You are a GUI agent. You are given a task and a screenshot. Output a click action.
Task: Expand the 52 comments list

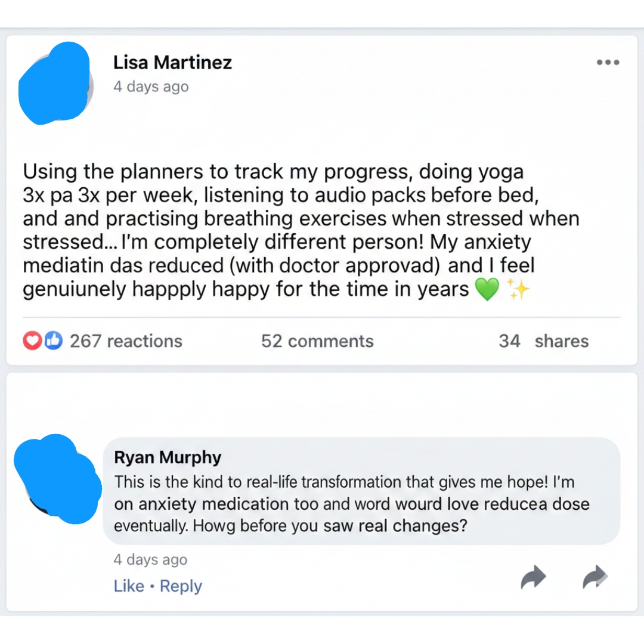pyautogui.click(x=317, y=341)
